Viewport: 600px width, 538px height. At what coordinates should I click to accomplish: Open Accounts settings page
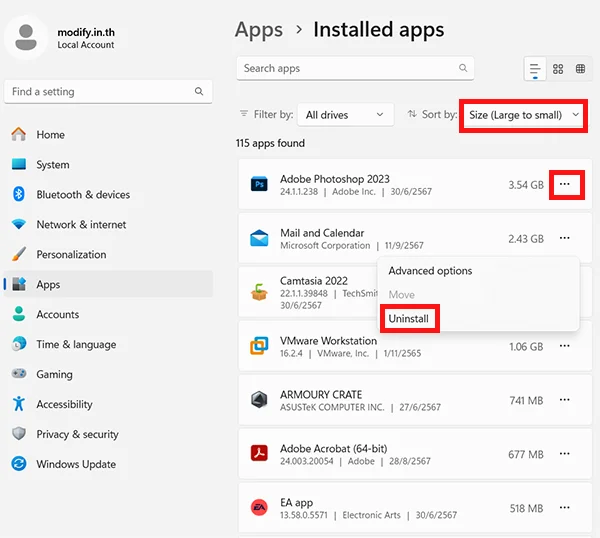pyautogui.click(x=108, y=314)
